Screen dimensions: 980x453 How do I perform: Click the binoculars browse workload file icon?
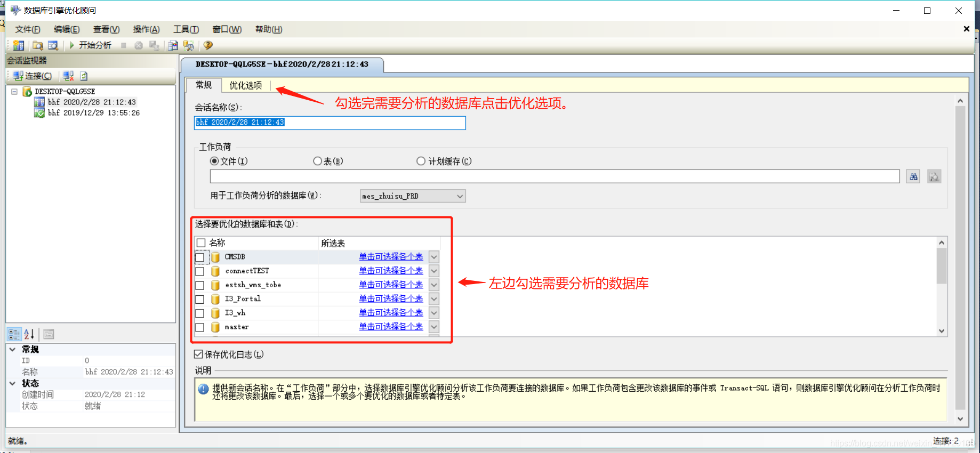coord(913,176)
